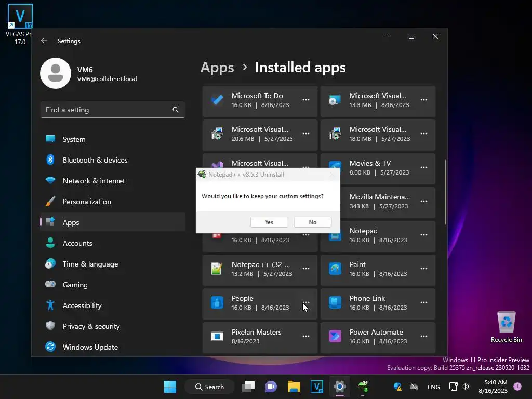
Task: Click the taskbar Search box
Action: tap(209, 387)
